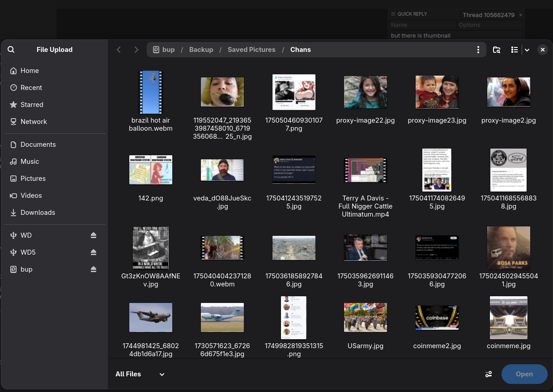Switch to list view using the view icon
The width and height of the screenshot is (553, 392).
tap(515, 50)
